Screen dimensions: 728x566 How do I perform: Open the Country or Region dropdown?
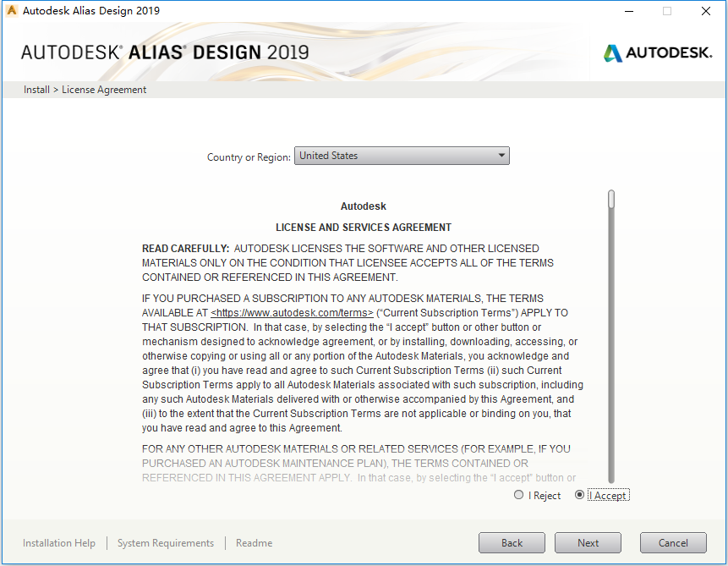click(402, 156)
